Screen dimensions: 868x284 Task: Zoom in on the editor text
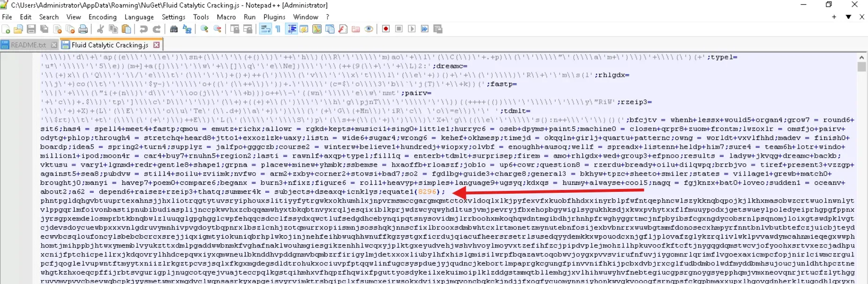204,29
